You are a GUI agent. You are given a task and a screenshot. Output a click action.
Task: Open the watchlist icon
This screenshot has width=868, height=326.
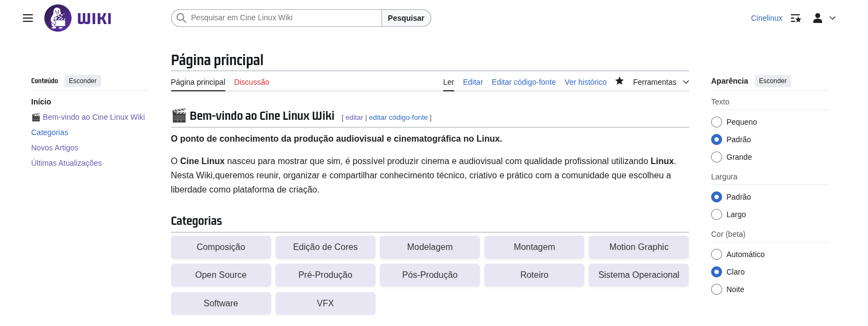coord(796,18)
